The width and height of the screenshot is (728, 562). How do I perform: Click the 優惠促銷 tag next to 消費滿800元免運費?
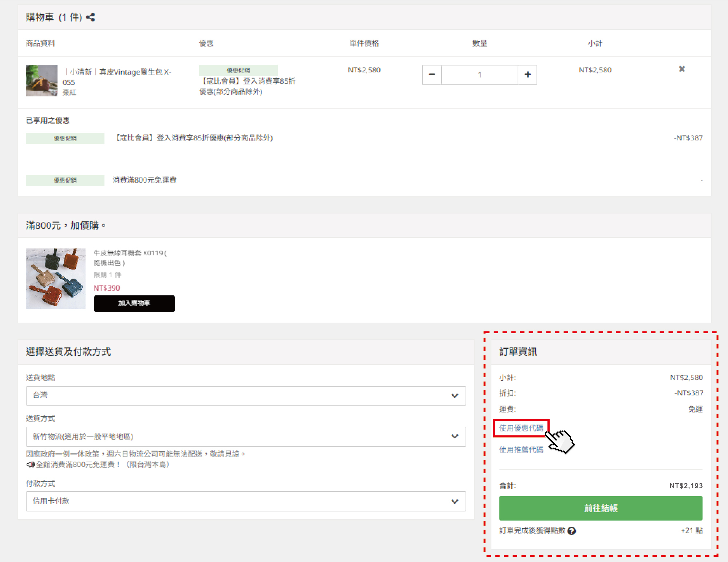click(x=65, y=180)
